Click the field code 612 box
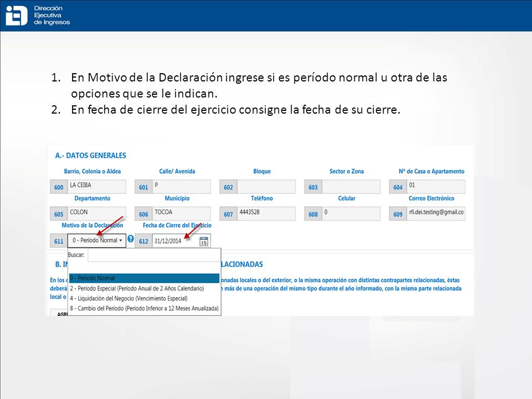This screenshot has width=532, height=399. pyautogui.click(x=144, y=241)
